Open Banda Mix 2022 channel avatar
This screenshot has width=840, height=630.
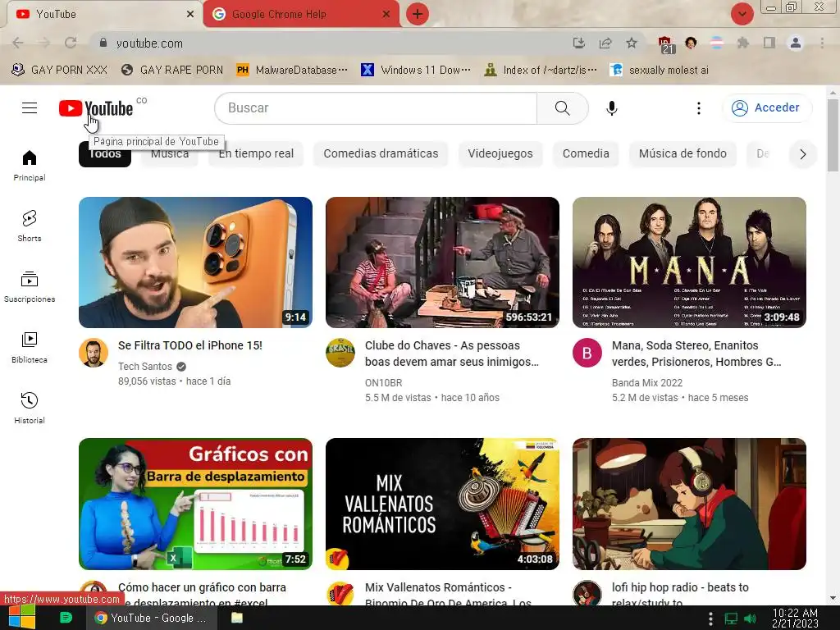(587, 353)
